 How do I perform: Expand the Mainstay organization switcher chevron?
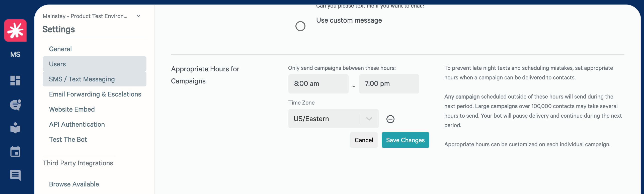click(138, 16)
